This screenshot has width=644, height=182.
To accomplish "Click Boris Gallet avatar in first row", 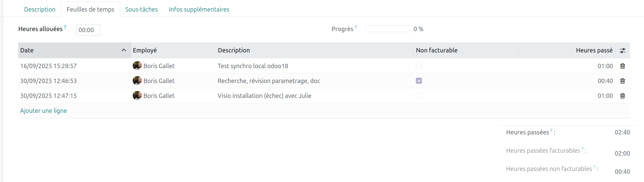I will (137, 66).
